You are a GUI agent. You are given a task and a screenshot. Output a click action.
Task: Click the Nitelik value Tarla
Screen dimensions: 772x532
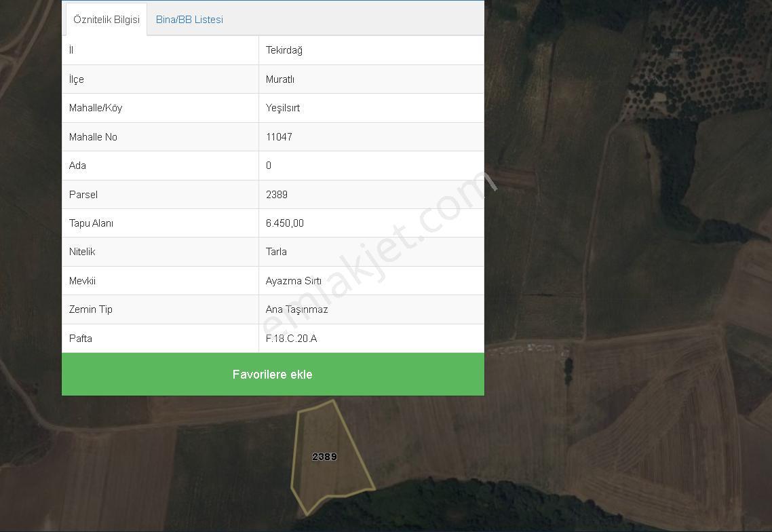(x=276, y=252)
